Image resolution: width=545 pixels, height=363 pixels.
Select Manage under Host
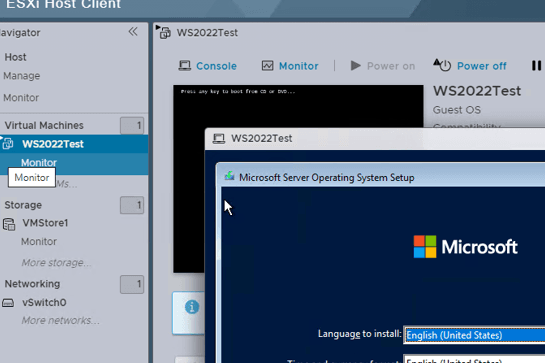pyautogui.click(x=22, y=76)
